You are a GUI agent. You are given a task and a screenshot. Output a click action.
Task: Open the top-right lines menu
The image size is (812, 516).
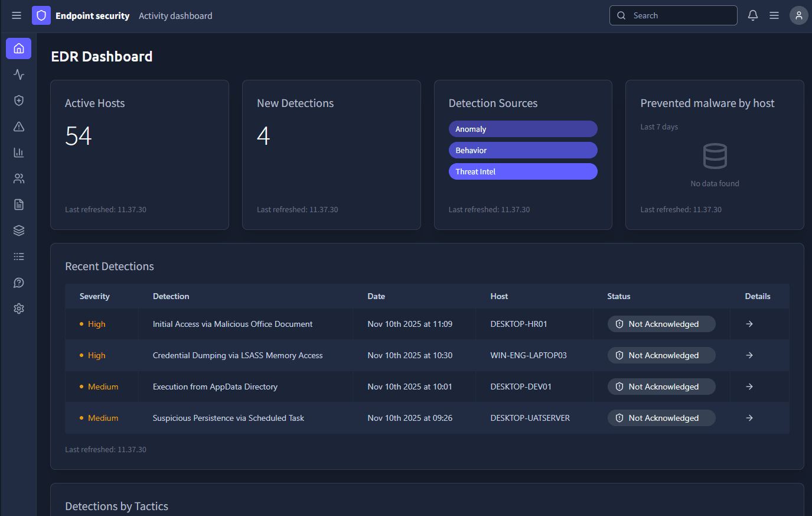[x=774, y=15]
